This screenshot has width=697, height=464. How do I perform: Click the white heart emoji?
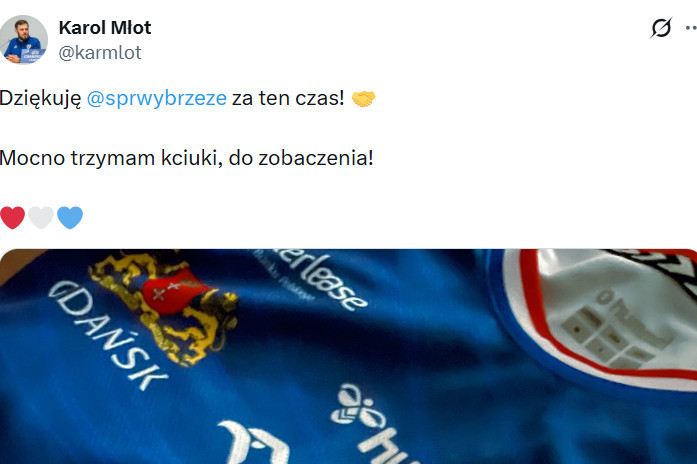(x=41, y=218)
